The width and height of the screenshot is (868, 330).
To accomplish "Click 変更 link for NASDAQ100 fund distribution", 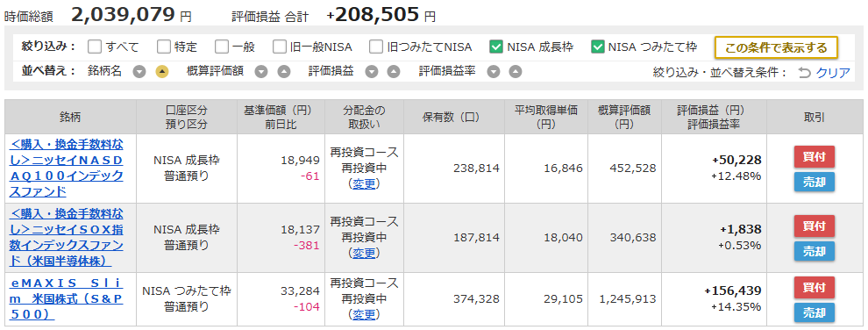I will pyautogui.click(x=364, y=183).
